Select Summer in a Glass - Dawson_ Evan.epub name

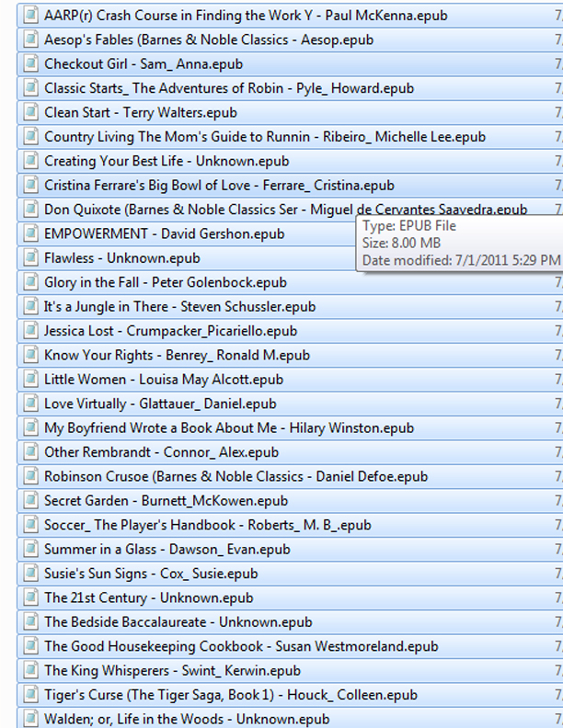point(167,549)
